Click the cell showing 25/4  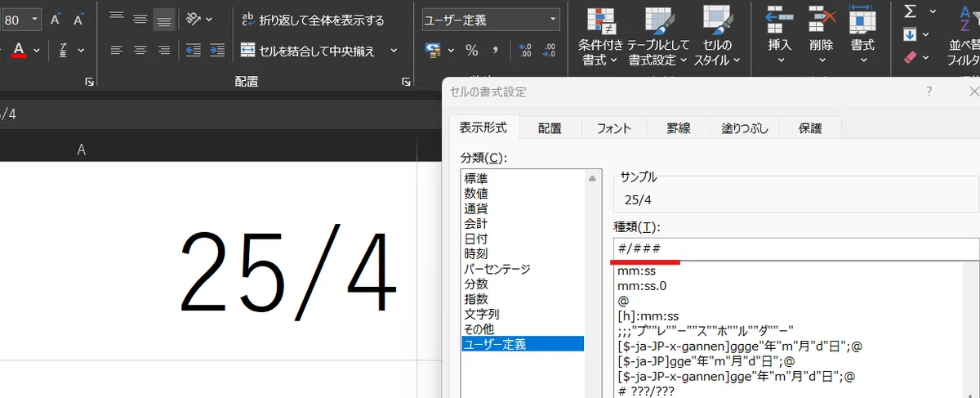208,260
